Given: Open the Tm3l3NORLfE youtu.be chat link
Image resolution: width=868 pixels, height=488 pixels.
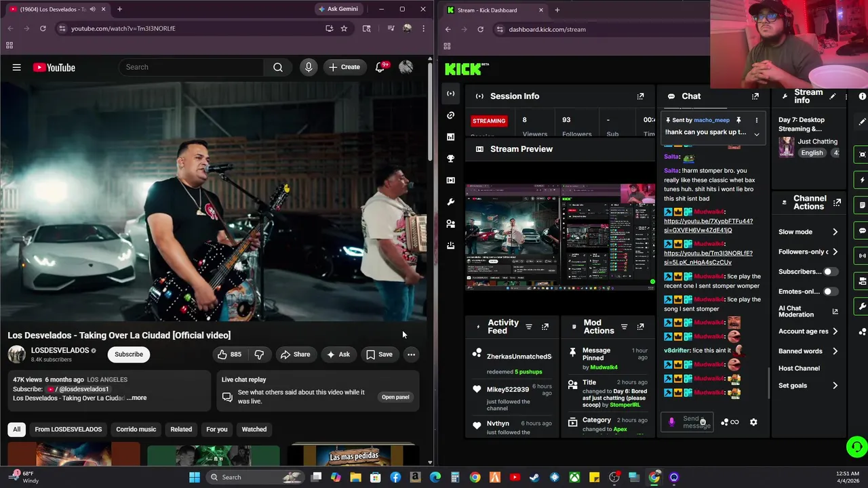Looking at the screenshot, I should pos(708,258).
